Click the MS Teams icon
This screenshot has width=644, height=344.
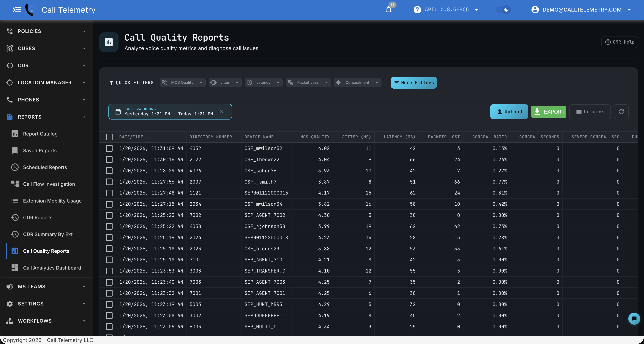point(10,286)
